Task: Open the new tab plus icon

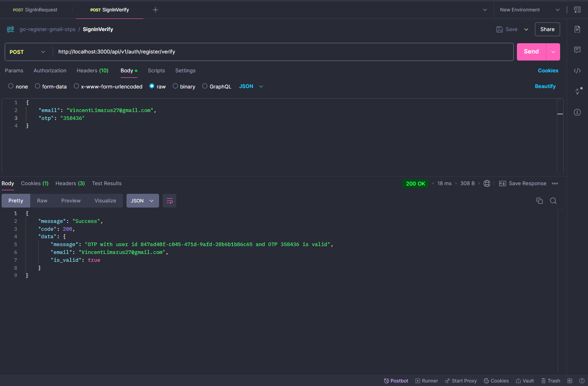Action: 156,10
